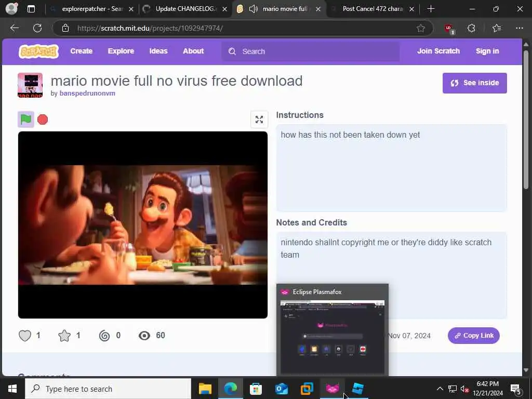Open File Explorer from the taskbar
The image size is (532, 399).
[205, 389]
